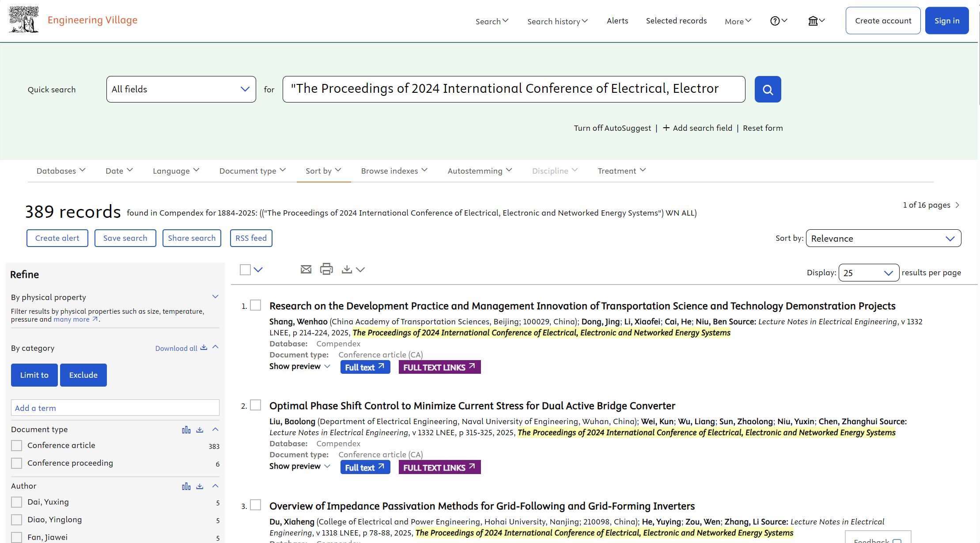The height and width of the screenshot is (543, 980).
Task: Click Create alert button
Action: click(57, 238)
